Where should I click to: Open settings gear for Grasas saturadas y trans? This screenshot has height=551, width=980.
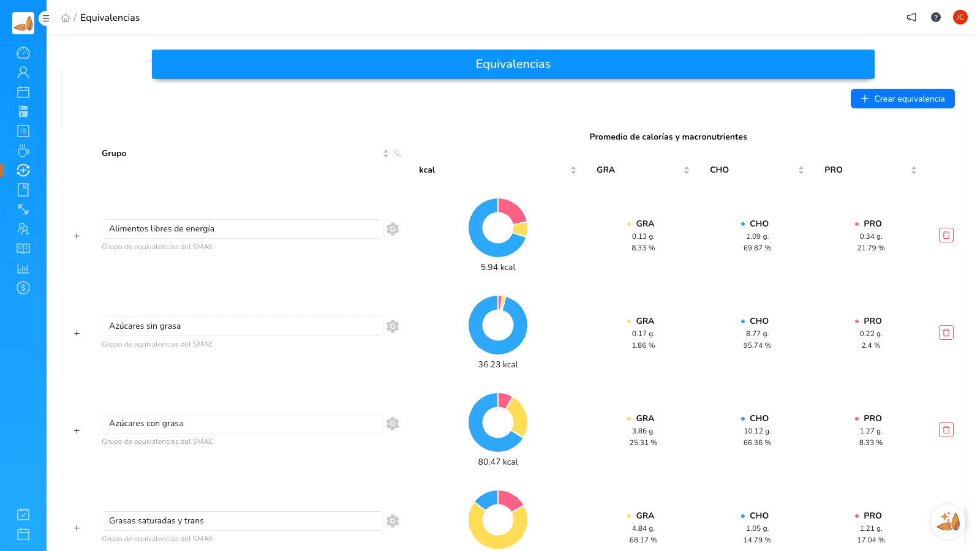pos(393,521)
